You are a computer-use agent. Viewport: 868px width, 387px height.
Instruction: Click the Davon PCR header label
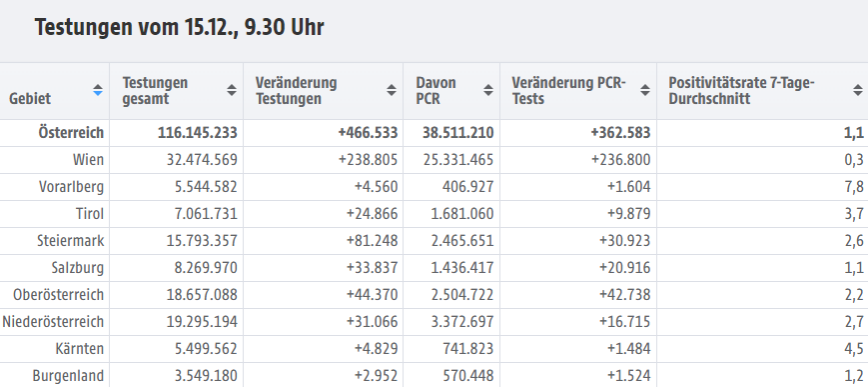(436, 90)
